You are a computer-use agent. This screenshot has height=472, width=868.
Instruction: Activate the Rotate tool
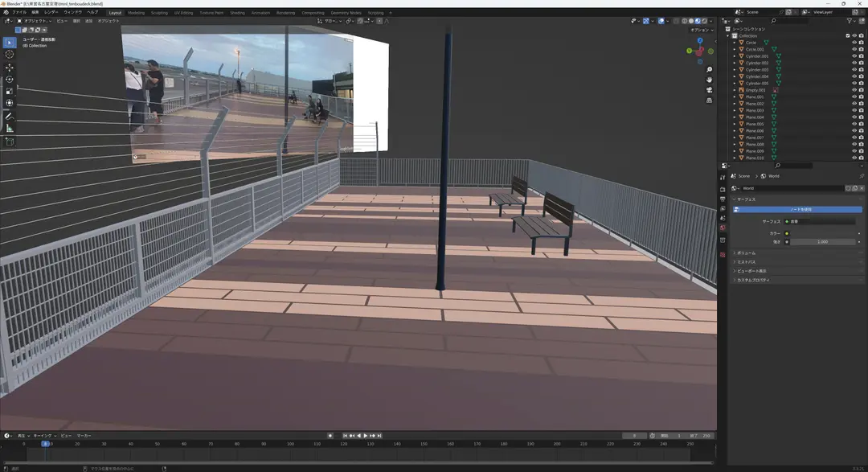coord(10,80)
